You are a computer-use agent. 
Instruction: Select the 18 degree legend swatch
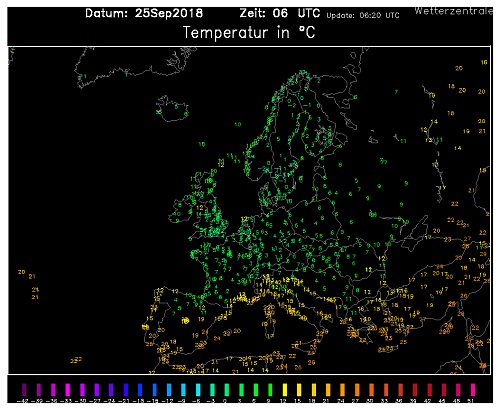(314, 390)
